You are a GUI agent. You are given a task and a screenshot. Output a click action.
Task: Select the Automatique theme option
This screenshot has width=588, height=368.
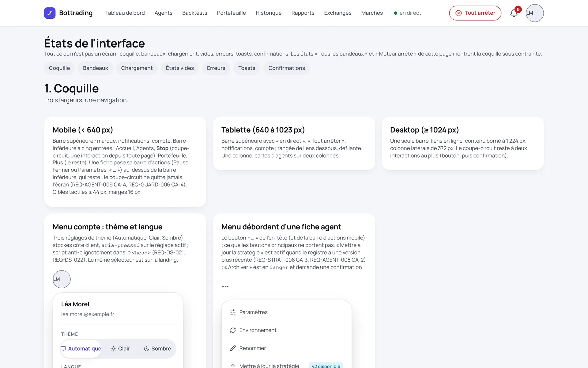(x=81, y=349)
